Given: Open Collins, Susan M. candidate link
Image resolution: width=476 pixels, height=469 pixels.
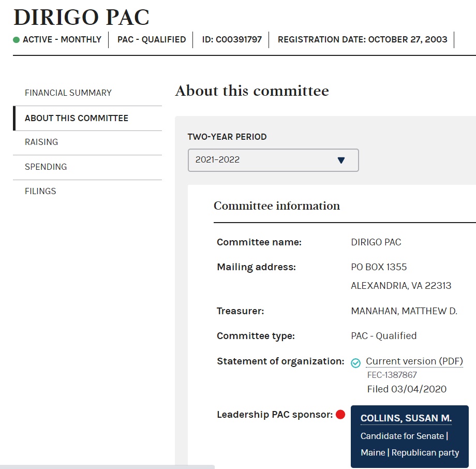Looking at the screenshot, I should point(406,418).
